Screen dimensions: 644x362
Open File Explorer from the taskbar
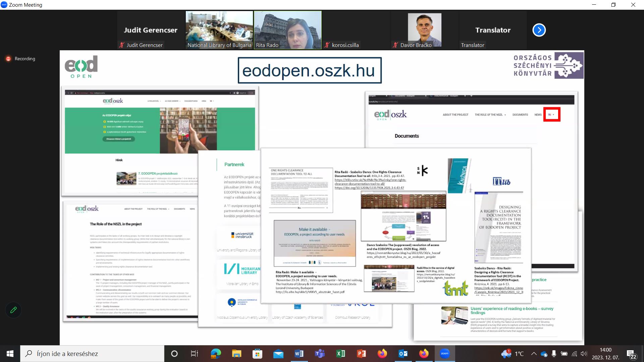[x=236, y=354]
